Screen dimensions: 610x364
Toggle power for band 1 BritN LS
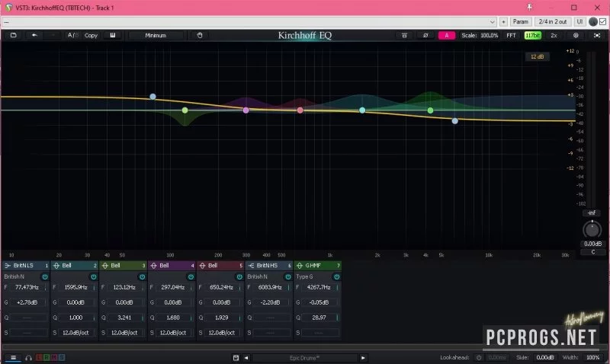[45, 277]
